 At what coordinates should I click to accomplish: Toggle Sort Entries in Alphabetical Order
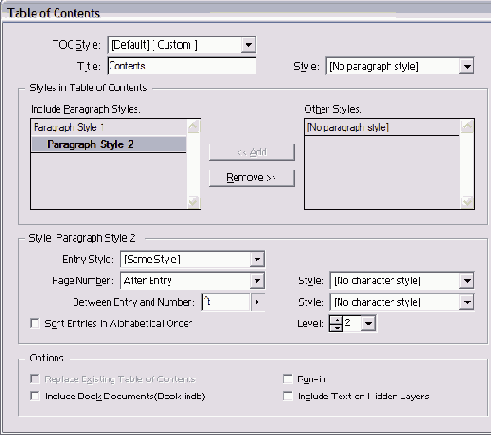34,323
